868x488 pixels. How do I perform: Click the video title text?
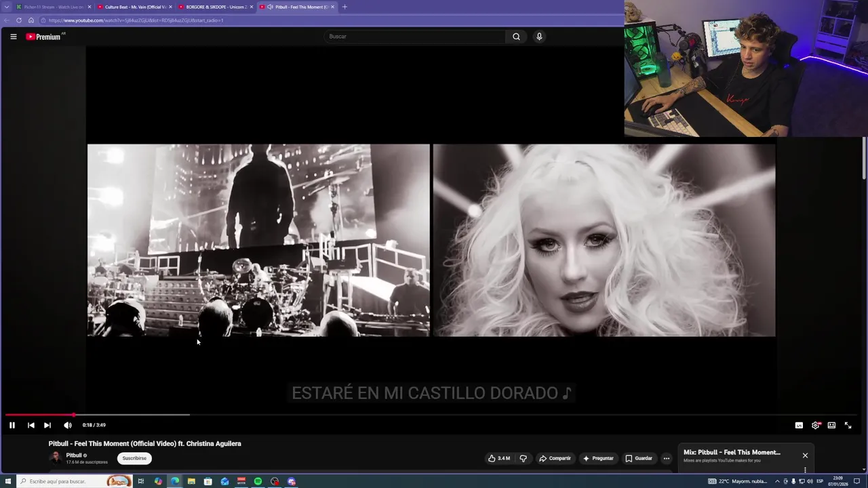point(144,443)
